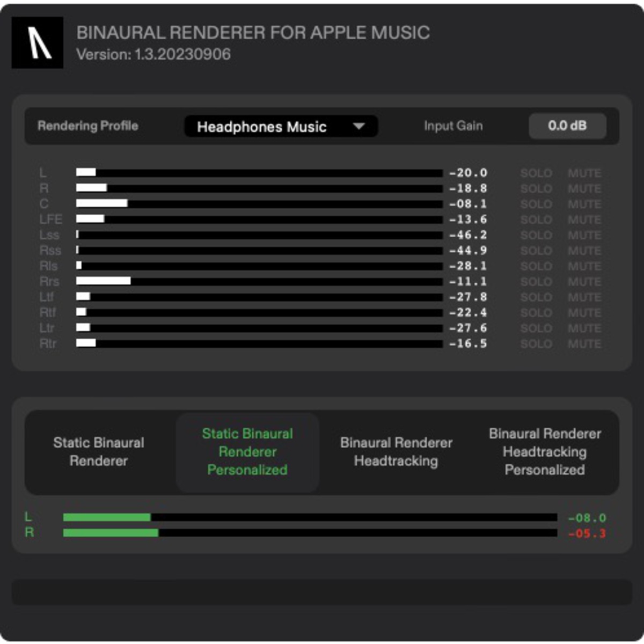
Task: Switch to Binaural Renderer Headtracking
Action: [x=396, y=451]
